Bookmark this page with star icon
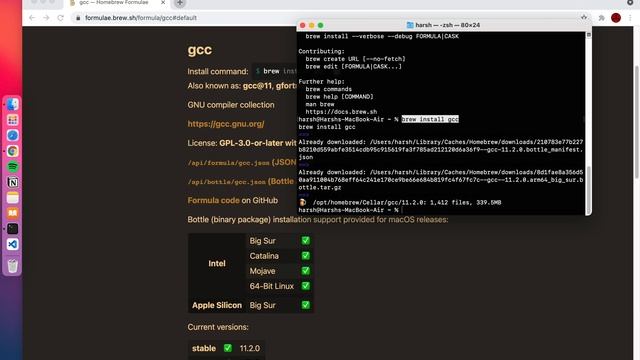 click(x=584, y=18)
